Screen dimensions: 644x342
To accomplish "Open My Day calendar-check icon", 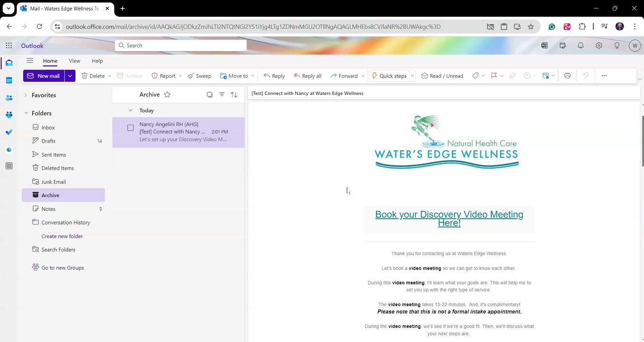I will tap(563, 46).
